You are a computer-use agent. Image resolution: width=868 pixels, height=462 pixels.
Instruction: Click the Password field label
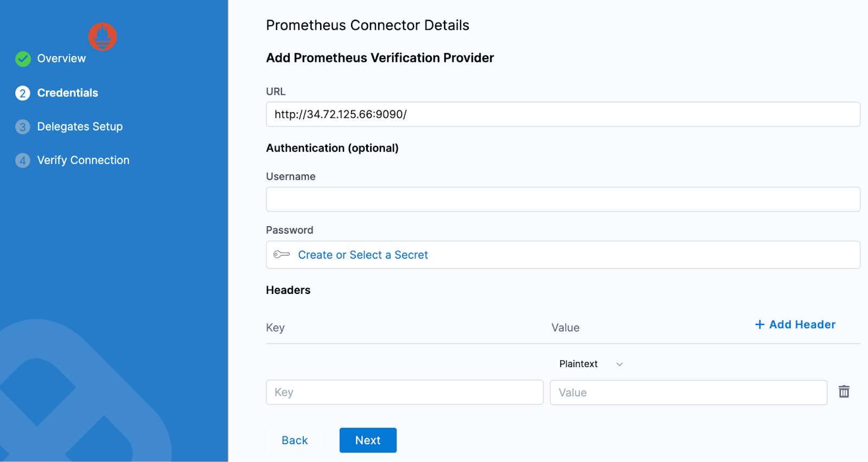[290, 230]
